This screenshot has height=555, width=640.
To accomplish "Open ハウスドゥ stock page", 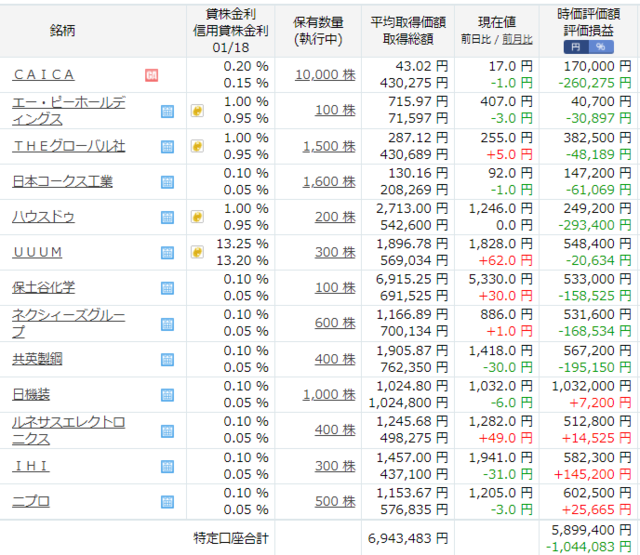I will point(43,217).
